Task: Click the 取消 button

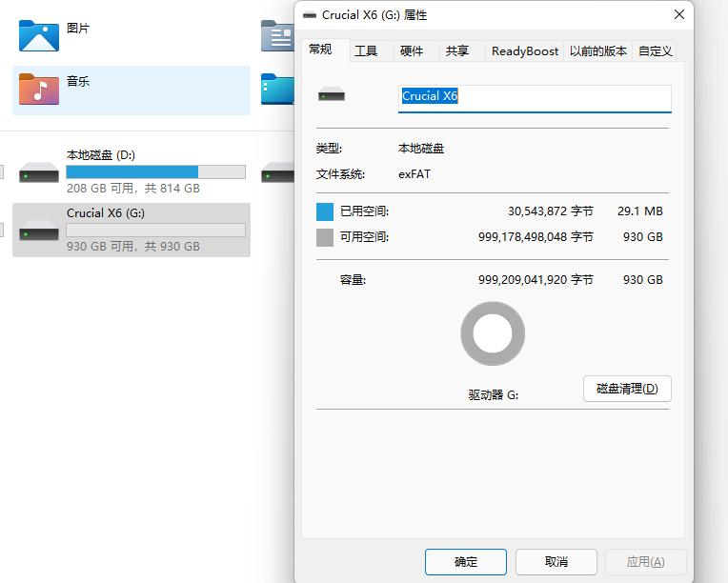Action: (556, 562)
